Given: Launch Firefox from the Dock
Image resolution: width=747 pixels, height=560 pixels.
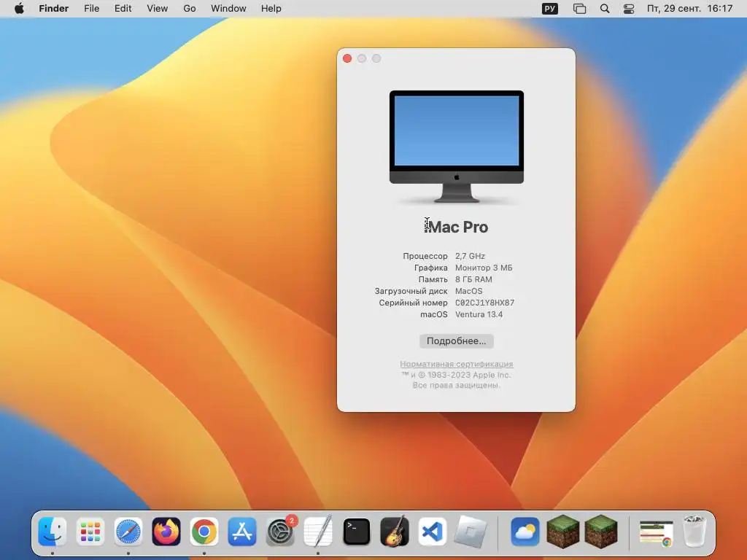Looking at the screenshot, I should tap(166, 532).
